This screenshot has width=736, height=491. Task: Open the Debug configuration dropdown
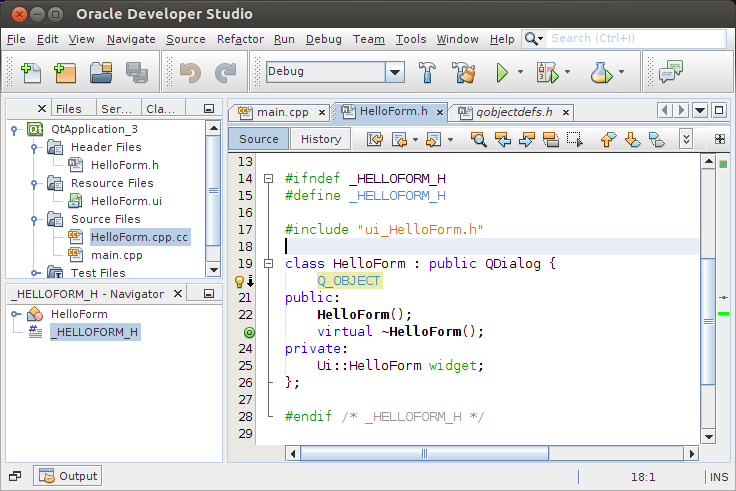coord(394,72)
